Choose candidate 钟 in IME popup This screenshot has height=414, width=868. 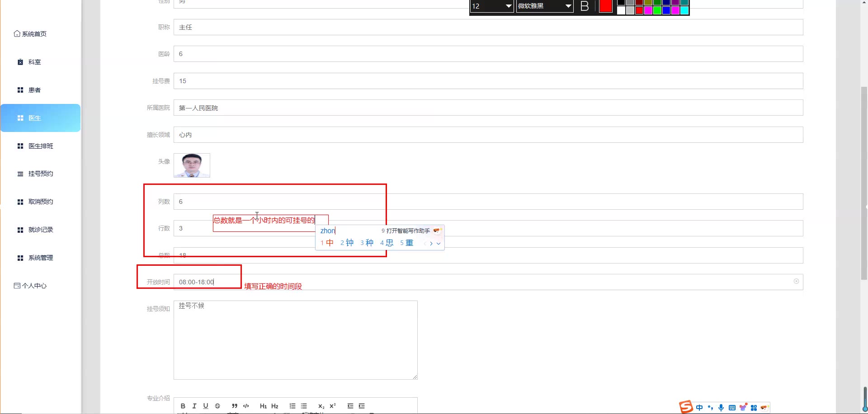pyautogui.click(x=347, y=243)
